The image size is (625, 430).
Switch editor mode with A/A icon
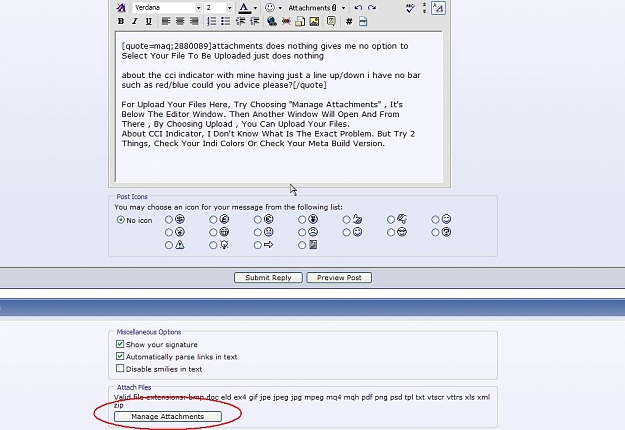click(438, 8)
